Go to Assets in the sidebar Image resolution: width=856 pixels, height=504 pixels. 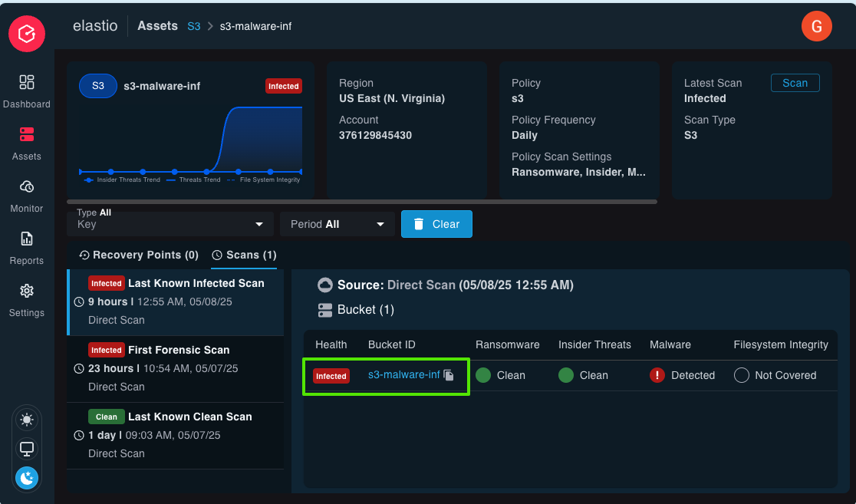pyautogui.click(x=27, y=143)
